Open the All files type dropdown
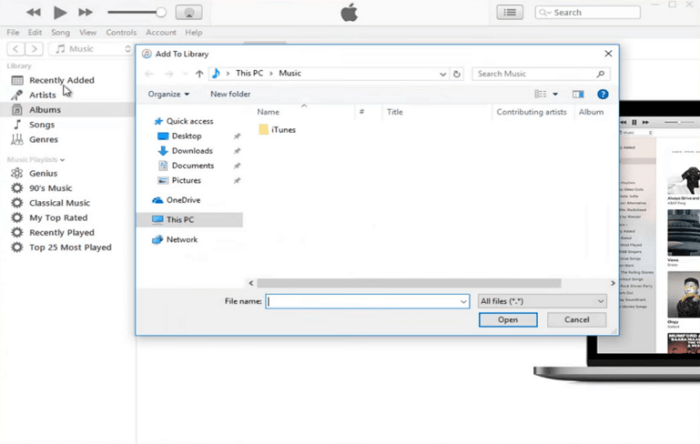This screenshot has height=444, width=700. 542,302
